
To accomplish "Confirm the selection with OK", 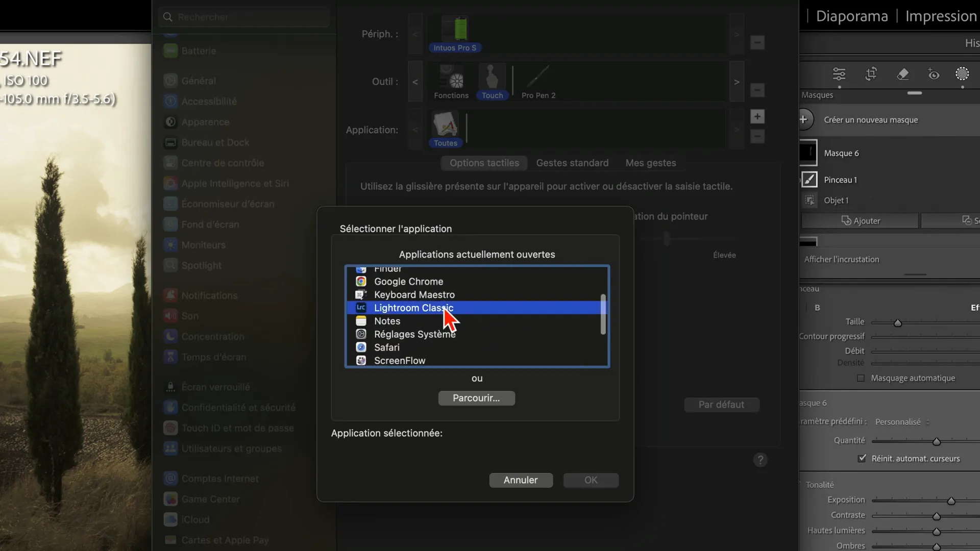I will click(x=591, y=480).
